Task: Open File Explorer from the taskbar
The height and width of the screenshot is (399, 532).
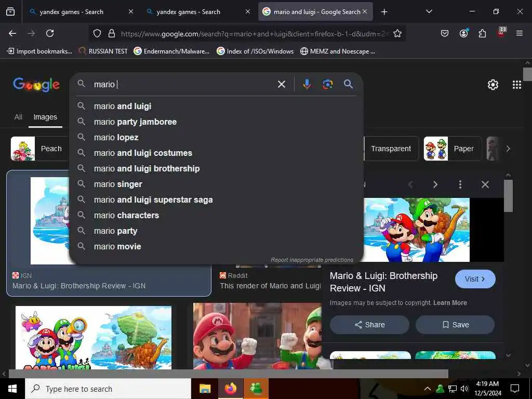Action: point(205,389)
